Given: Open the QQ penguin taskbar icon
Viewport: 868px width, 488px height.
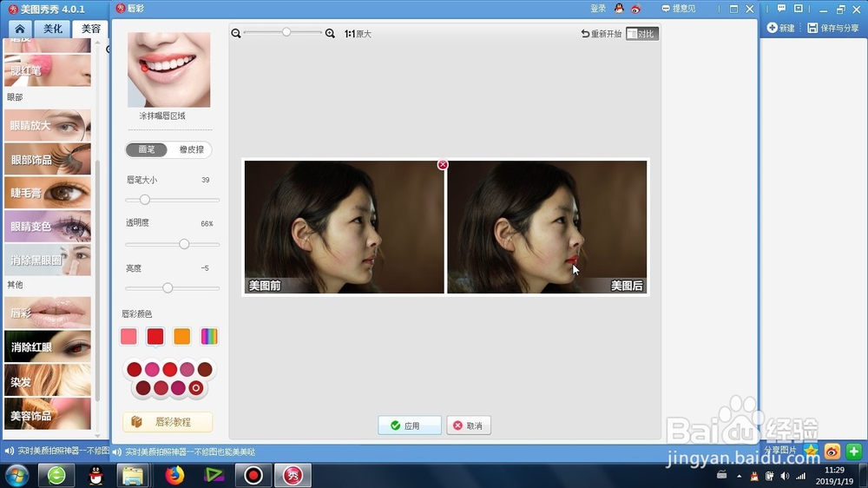Looking at the screenshot, I should (x=96, y=475).
